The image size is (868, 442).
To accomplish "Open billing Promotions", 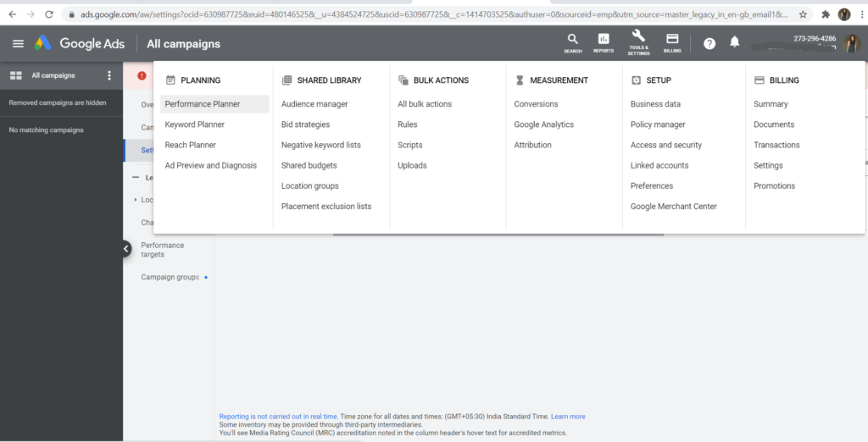I will point(774,186).
